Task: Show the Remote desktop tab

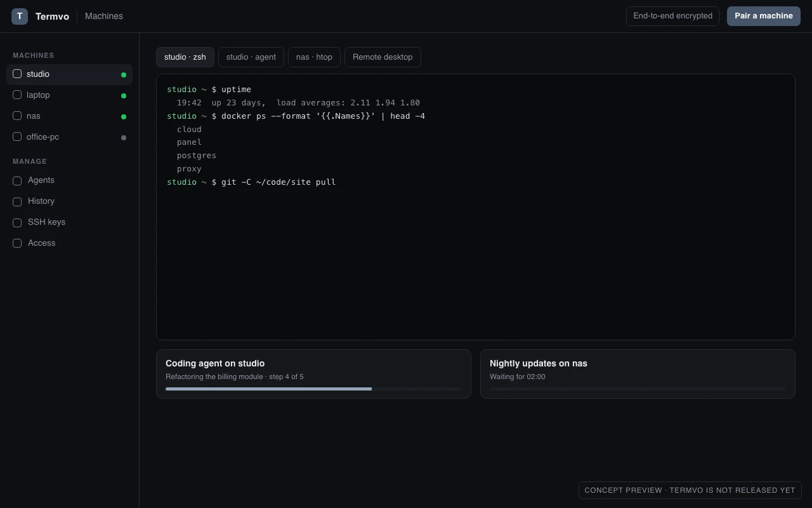Action: [x=383, y=57]
